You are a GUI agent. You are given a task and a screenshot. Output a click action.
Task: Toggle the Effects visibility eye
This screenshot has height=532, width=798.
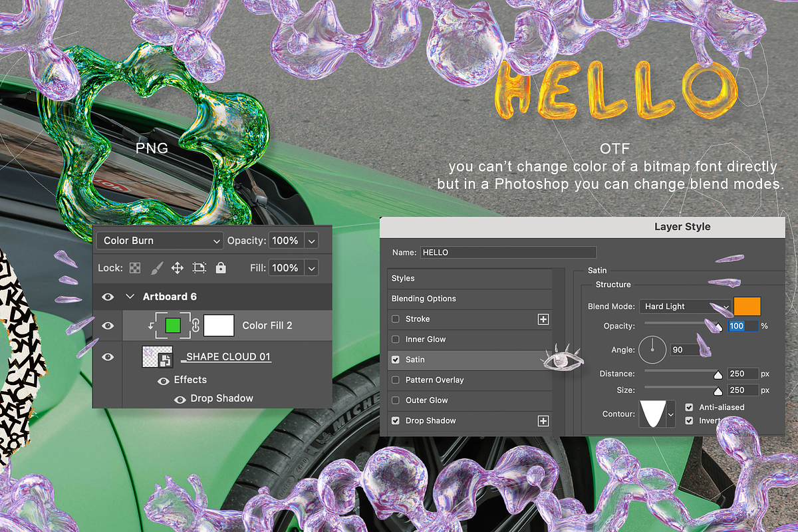tap(164, 380)
